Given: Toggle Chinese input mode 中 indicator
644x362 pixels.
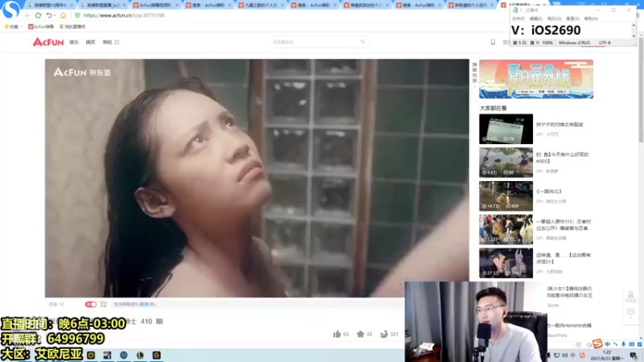Looking at the screenshot, I should coord(608,344).
